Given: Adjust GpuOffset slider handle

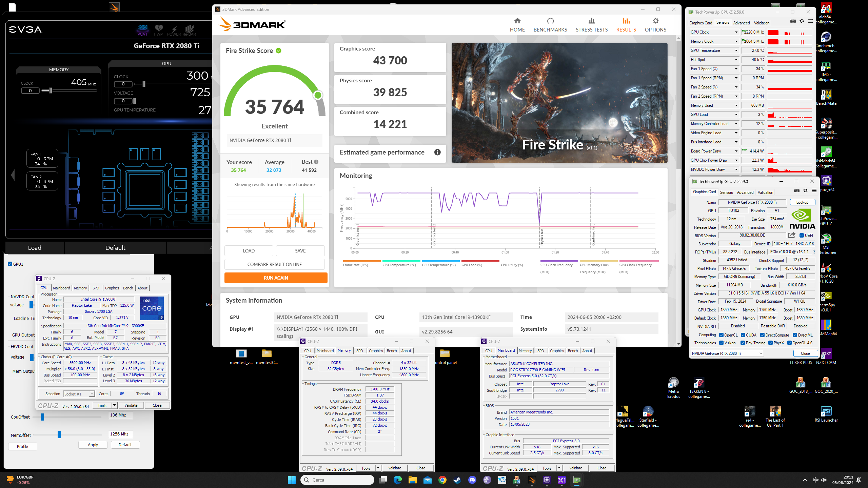Looking at the screenshot, I should [42, 417].
